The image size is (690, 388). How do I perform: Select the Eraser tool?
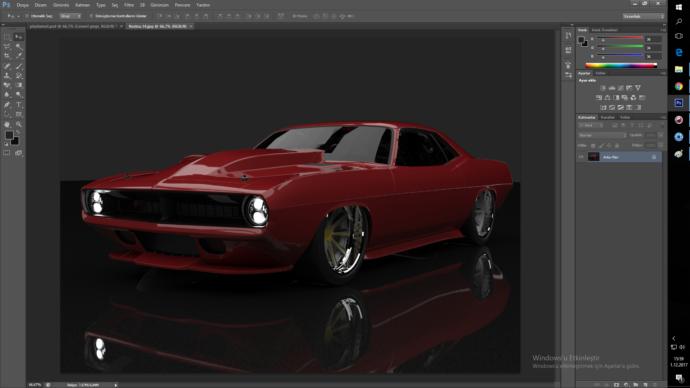7,85
